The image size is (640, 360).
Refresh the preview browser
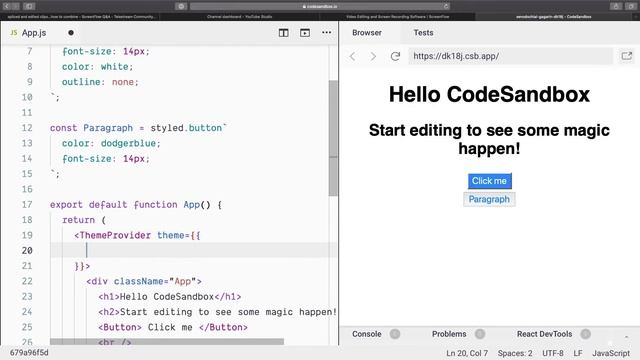(395, 56)
